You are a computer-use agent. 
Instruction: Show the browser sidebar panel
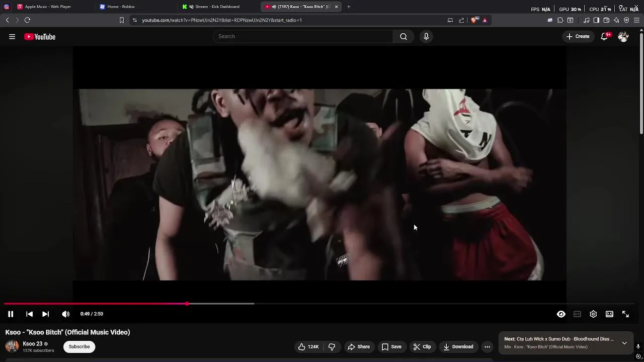pyautogui.click(x=596, y=20)
